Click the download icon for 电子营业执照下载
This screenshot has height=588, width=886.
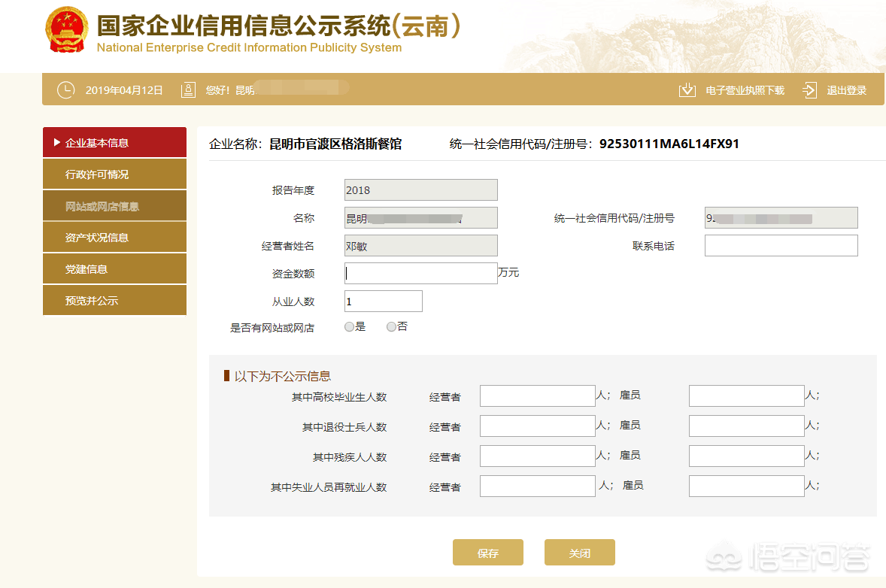click(x=687, y=89)
